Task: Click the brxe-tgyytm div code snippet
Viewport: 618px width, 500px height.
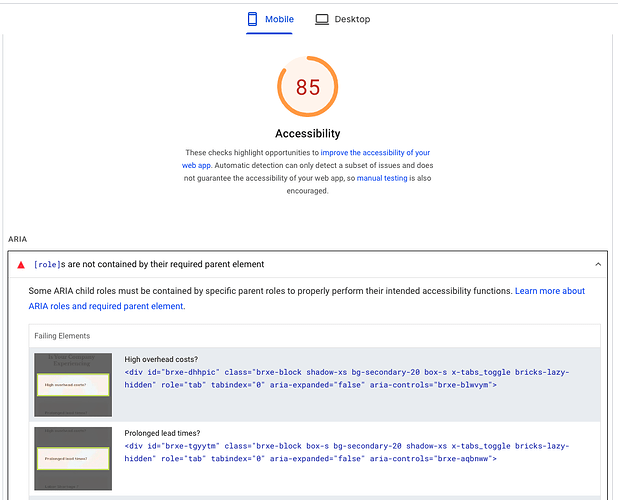Action: [346, 452]
